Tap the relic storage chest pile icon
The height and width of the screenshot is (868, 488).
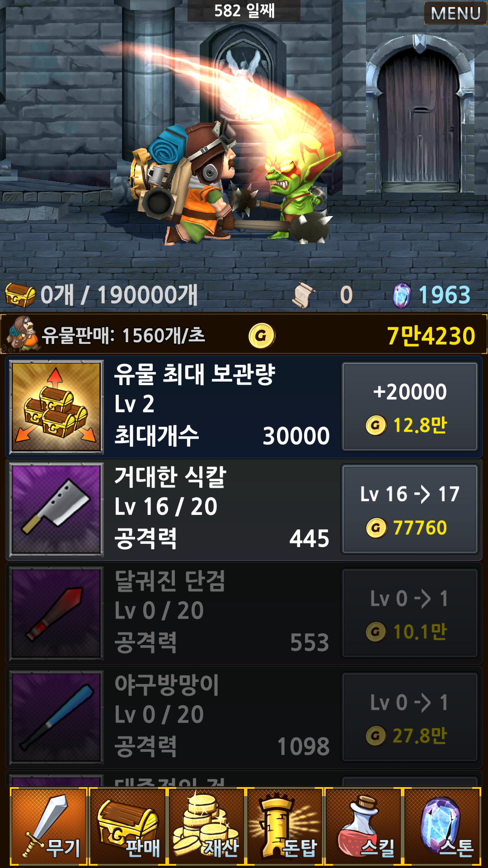[x=56, y=407]
